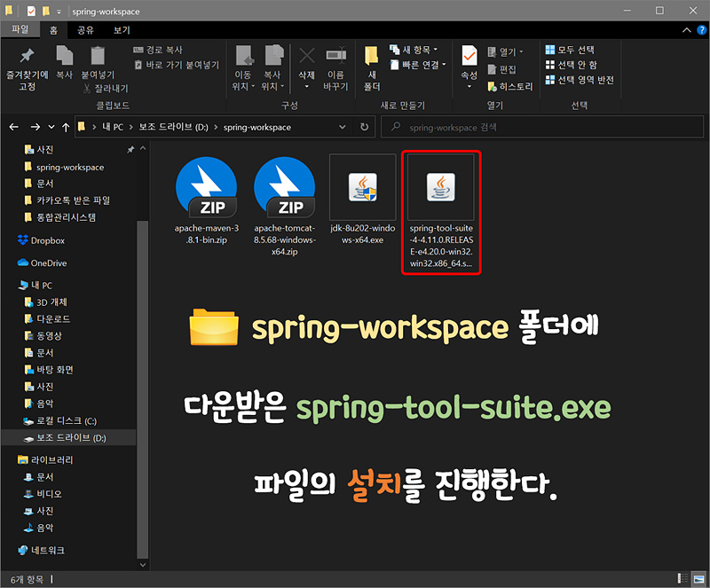Open the address bar history dropdown
The image size is (710, 588).
(x=343, y=127)
